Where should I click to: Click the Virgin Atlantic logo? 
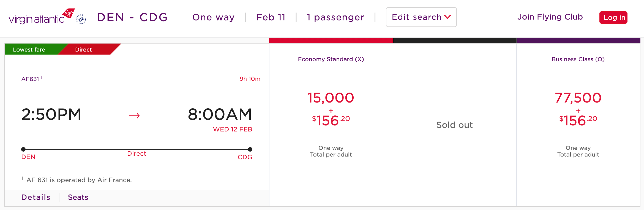click(x=41, y=17)
